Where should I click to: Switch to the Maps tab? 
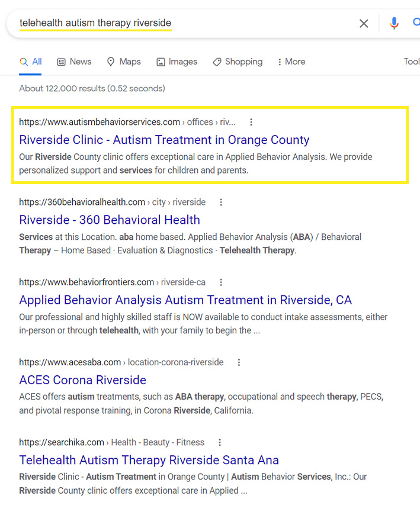124,62
